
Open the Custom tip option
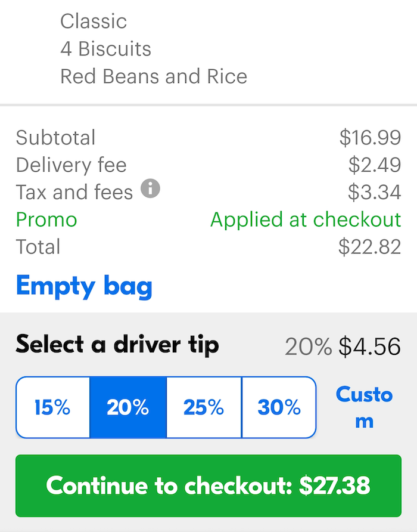point(364,407)
